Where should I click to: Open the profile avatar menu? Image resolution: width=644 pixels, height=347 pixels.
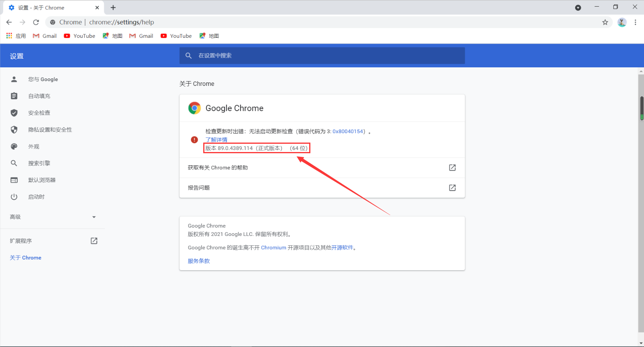point(622,22)
